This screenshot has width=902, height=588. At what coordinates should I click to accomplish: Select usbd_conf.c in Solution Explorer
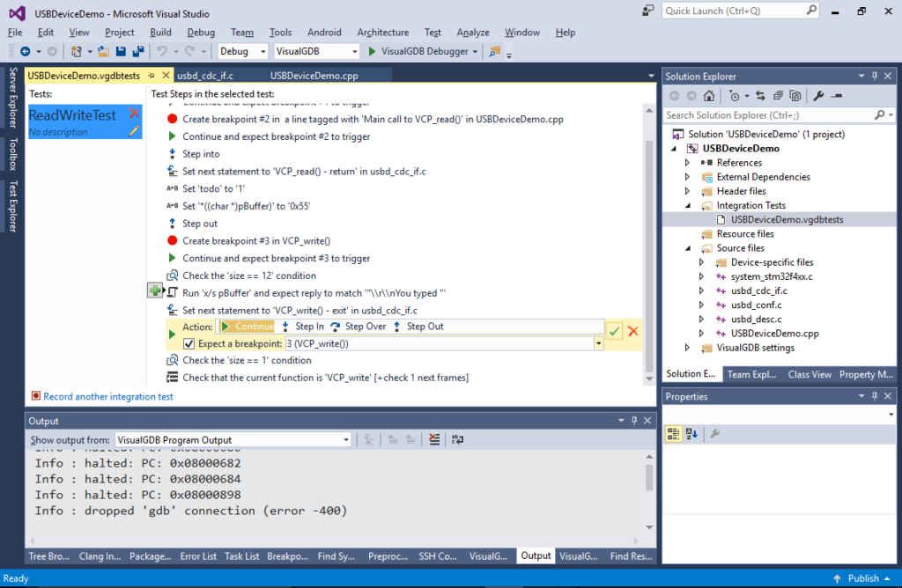(756, 305)
